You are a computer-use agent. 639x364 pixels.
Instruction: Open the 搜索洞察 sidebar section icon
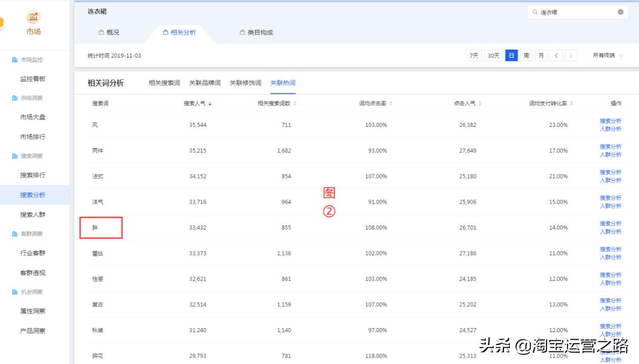14,156
